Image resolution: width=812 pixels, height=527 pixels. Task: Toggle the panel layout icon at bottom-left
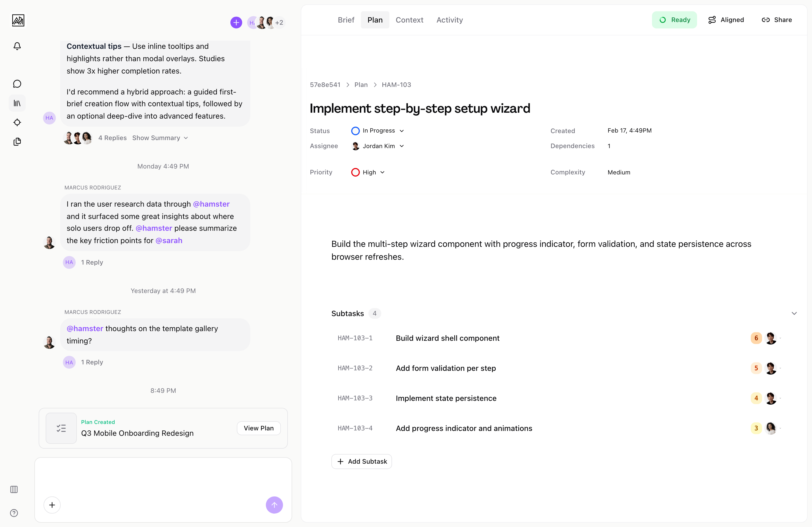(14, 489)
